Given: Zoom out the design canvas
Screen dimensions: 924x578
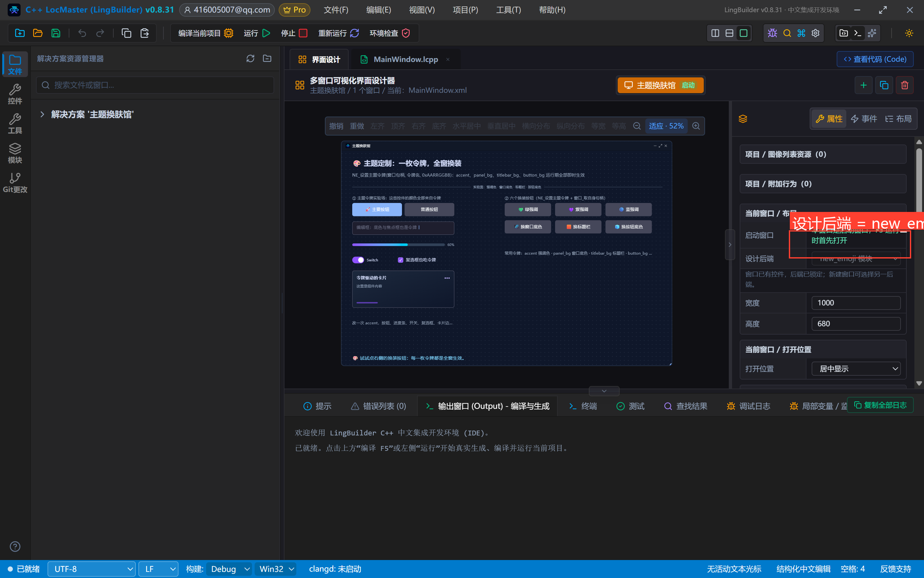Looking at the screenshot, I should tap(637, 126).
